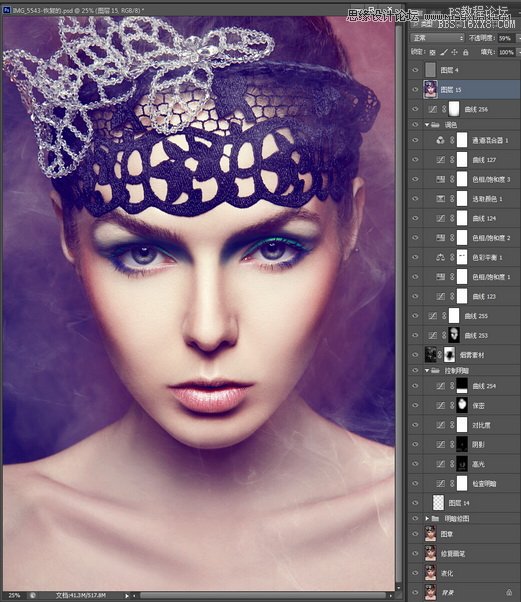521x602 pixels.
Task: Click the 曲线 253 layer mask thumbnail
Action: [454, 335]
